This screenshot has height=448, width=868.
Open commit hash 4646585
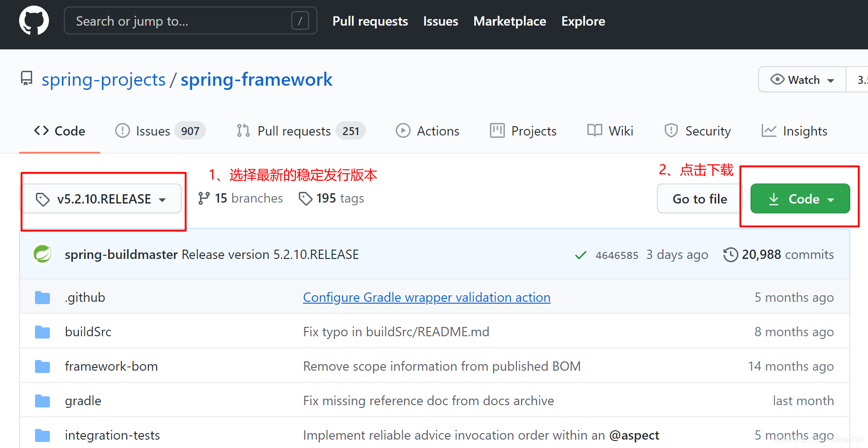(x=617, y=255)
